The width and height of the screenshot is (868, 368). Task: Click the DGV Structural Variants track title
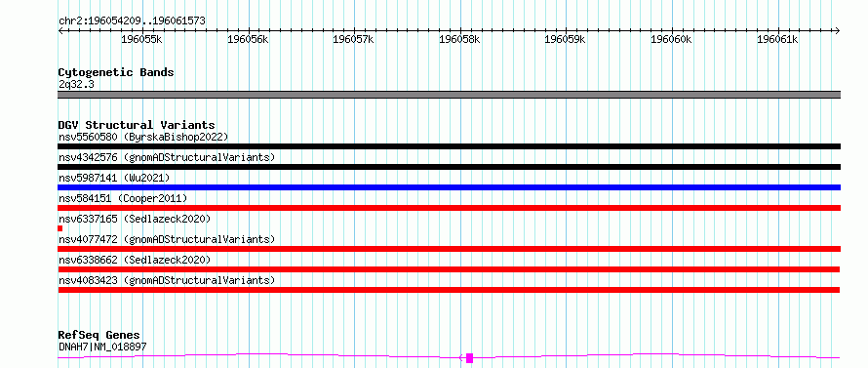point(137,125)
